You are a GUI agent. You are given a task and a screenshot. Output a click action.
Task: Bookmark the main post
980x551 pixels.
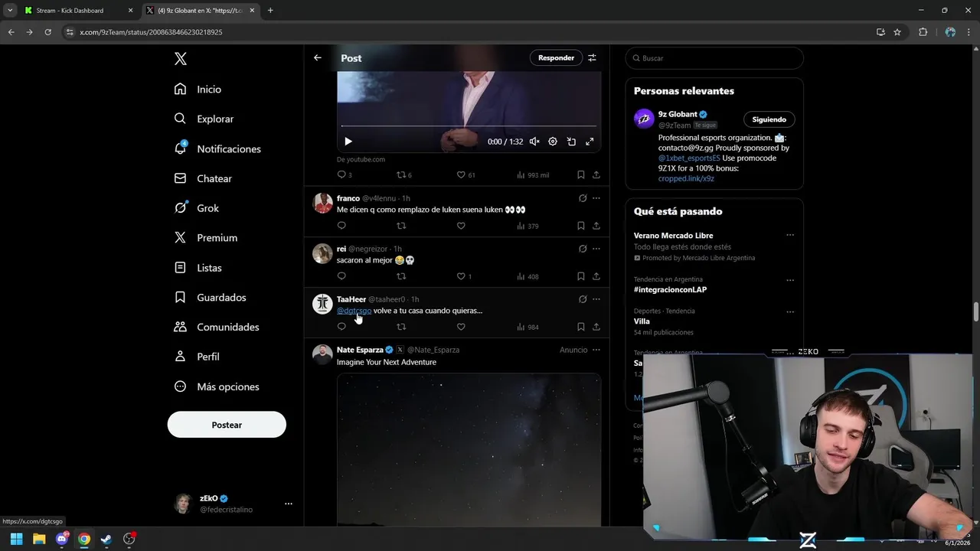581,174
